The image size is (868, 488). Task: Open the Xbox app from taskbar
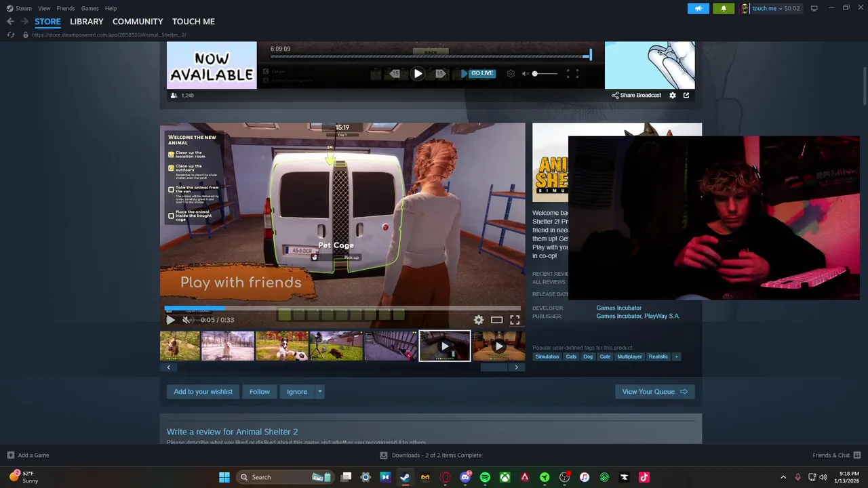[505, 477]
